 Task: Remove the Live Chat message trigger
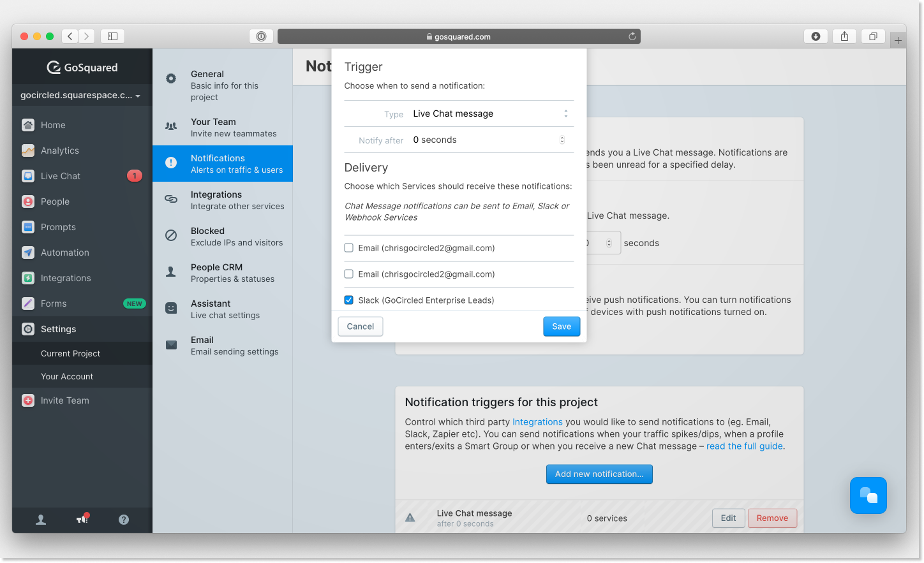click(x=772, y=518)
